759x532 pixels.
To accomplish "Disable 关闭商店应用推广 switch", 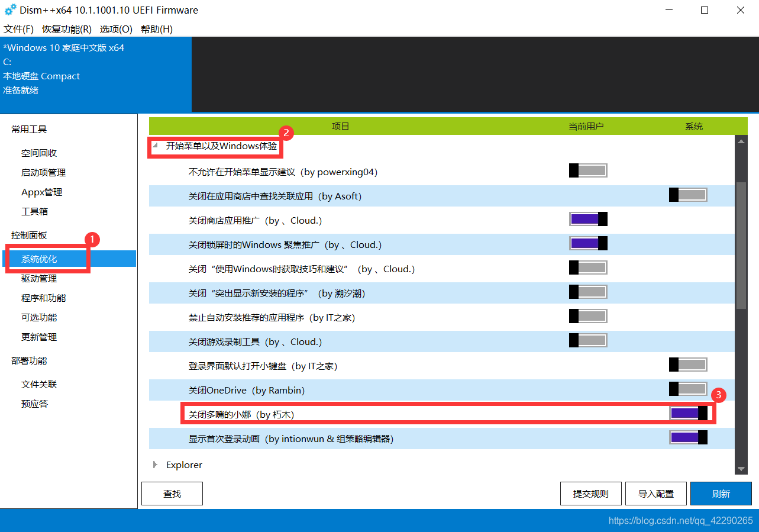I will click(588, 219).
